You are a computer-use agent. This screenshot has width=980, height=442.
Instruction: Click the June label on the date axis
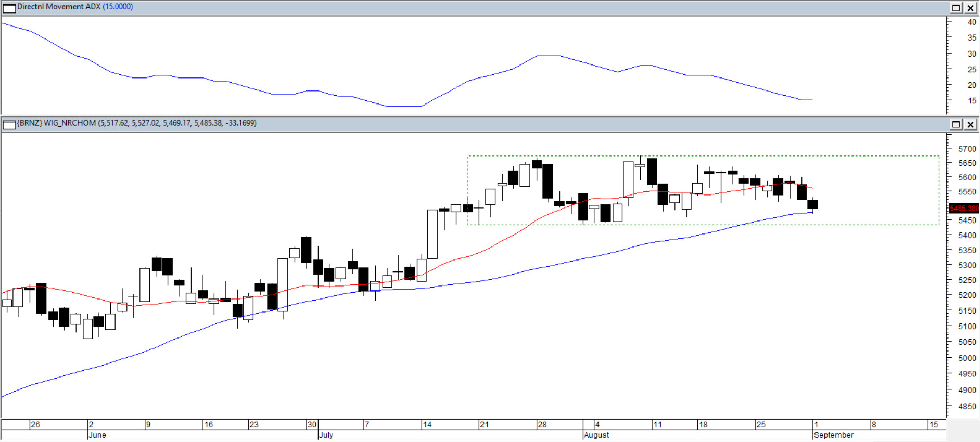tap(97, 435)
